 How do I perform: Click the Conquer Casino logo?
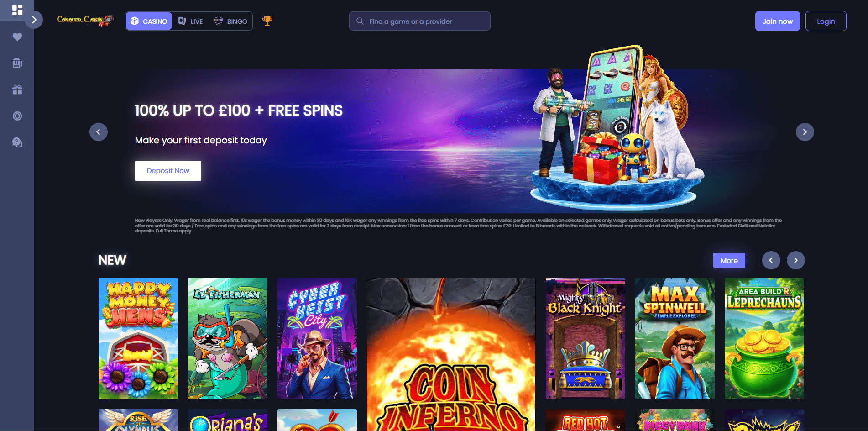point(85,20)
